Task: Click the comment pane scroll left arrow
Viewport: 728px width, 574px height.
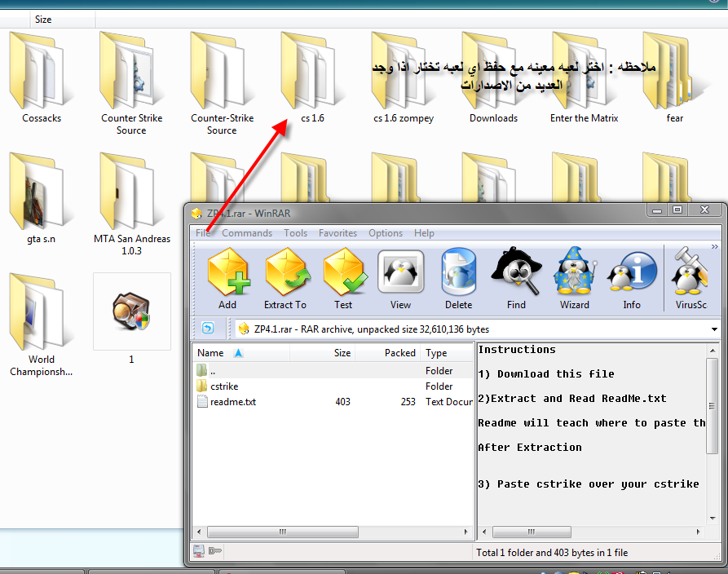Action: [x=484, y=532]
